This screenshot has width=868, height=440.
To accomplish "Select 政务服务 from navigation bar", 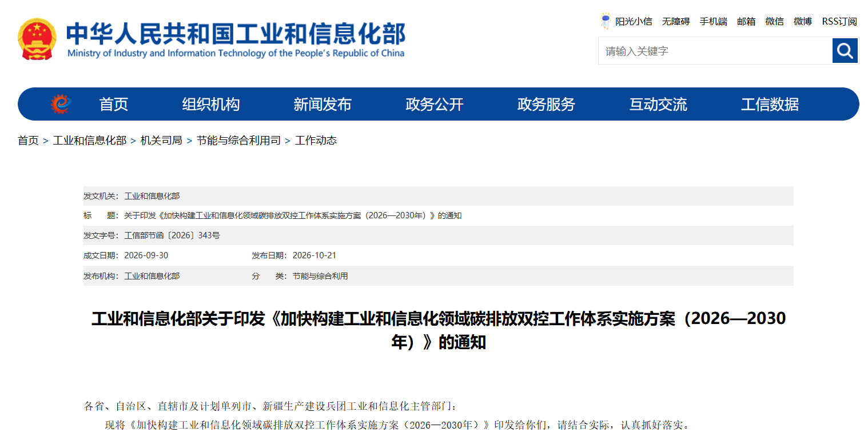I will tap(546, 104).
